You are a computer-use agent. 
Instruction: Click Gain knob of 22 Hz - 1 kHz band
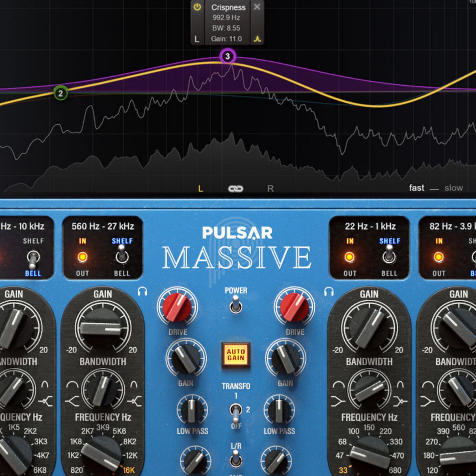click(369, 329)
